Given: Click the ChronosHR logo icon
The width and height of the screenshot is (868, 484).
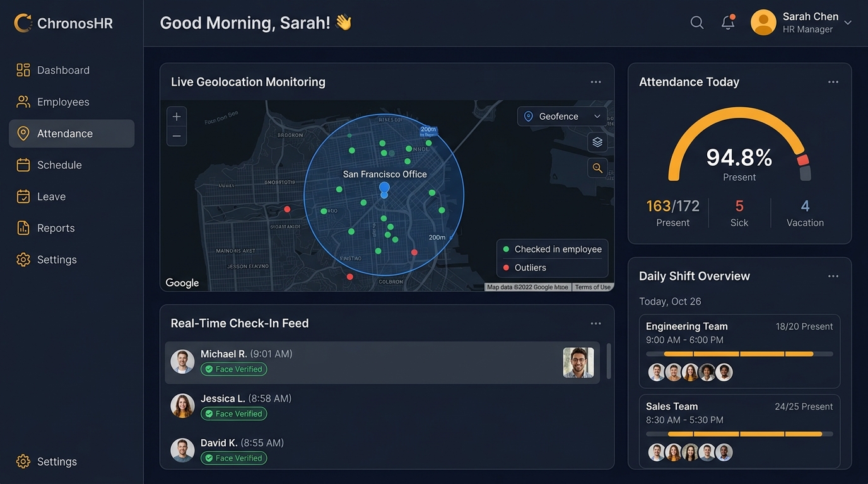Looking at the screenshot, I should [23, 23].
